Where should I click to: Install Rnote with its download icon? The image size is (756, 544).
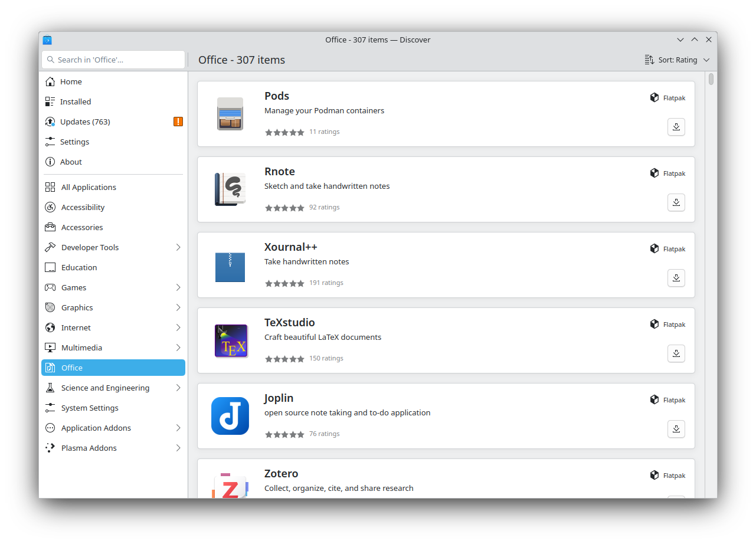(x=676, y=202)
